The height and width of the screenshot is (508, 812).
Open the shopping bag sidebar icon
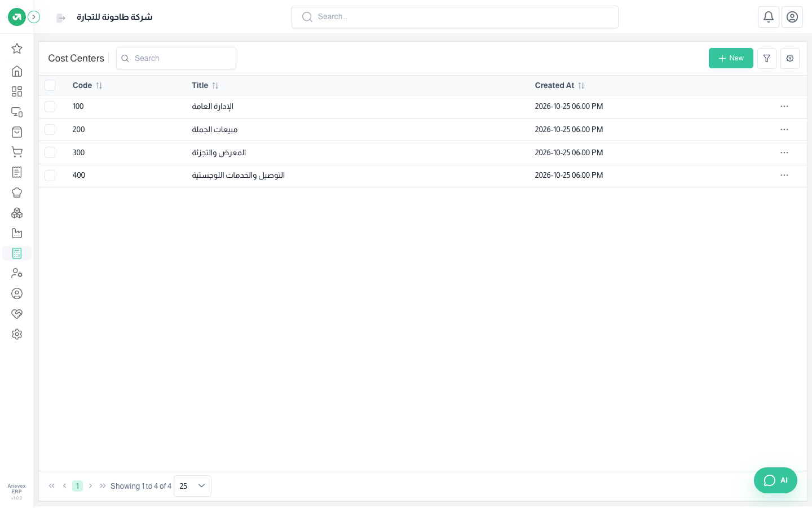click(17, 132)
